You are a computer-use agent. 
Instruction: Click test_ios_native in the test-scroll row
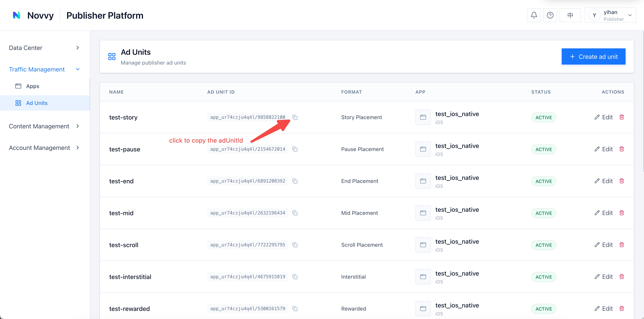[x=457, y=242]
